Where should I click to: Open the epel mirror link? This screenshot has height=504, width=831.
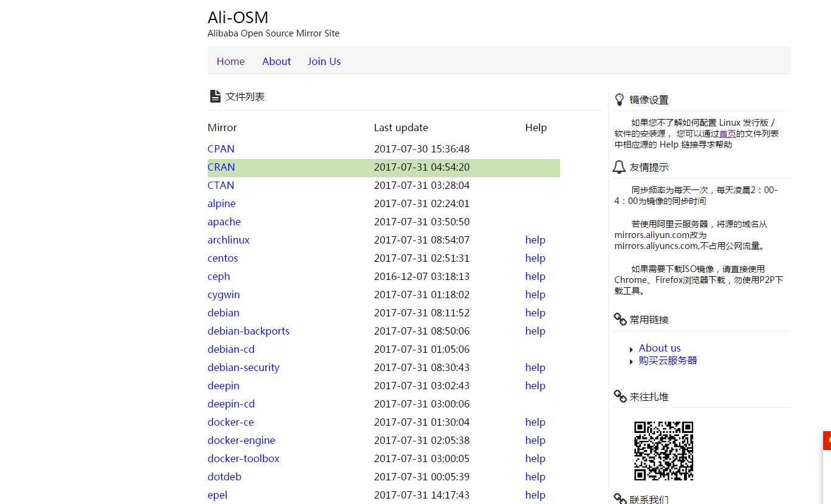217,495
